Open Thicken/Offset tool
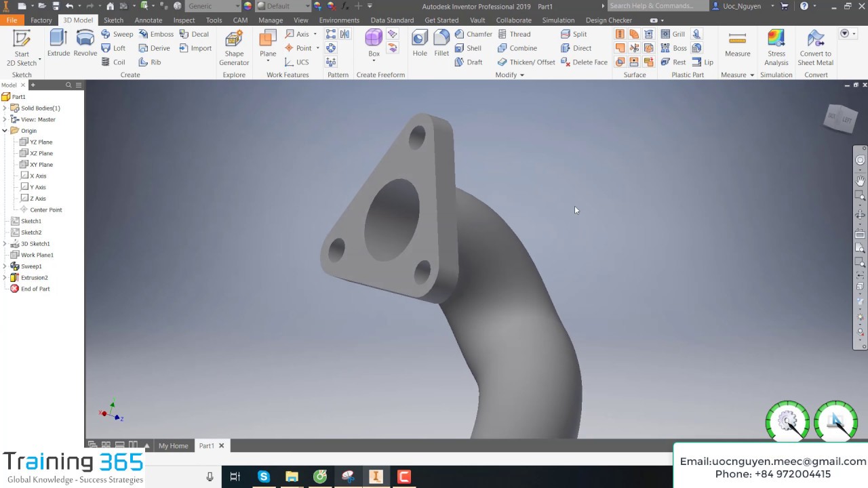868x488 pixels. point(526,62)
